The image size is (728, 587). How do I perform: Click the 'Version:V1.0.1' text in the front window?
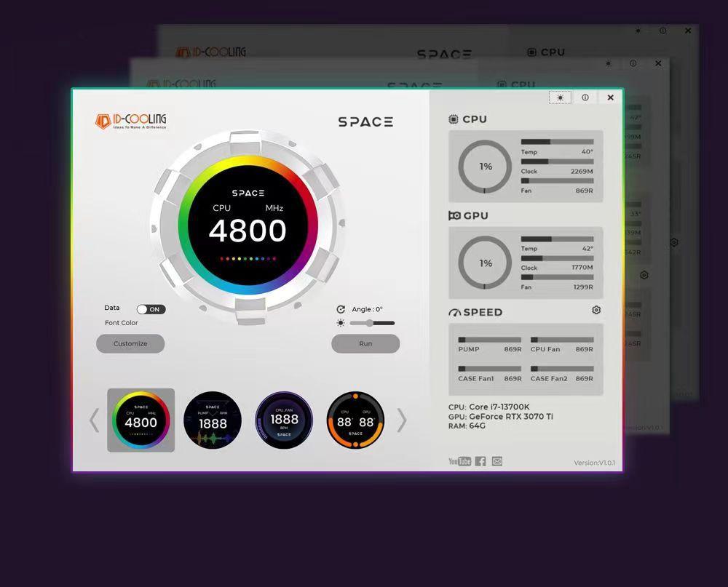(594, 463)
